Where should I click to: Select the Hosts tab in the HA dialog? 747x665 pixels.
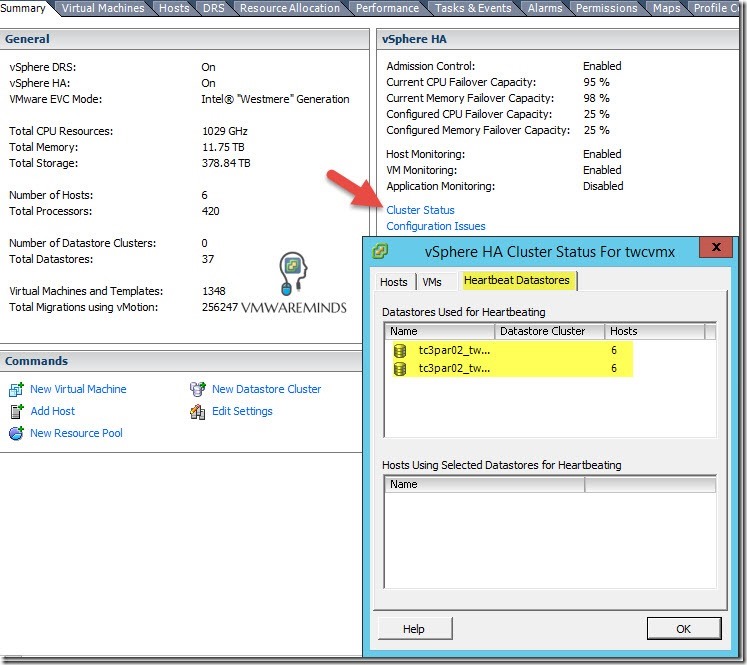pos(394,282)
